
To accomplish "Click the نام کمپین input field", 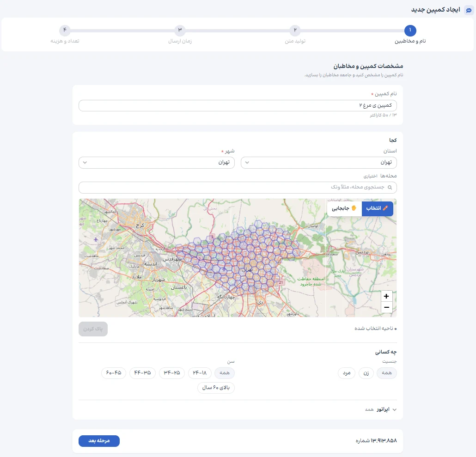I will coord(238,106).
